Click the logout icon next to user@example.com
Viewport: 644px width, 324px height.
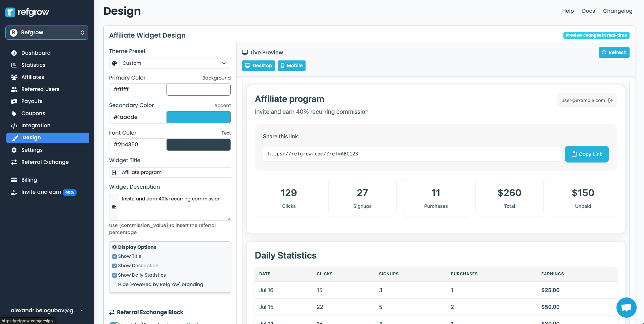coord(610,100)
